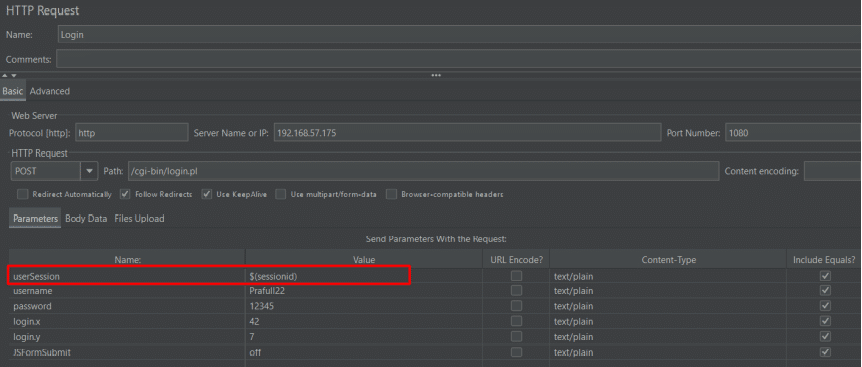Select the login.x parameter name cell
Image resolution: width=862 pixels, height=367 pixels.
[x=127, y=321]
